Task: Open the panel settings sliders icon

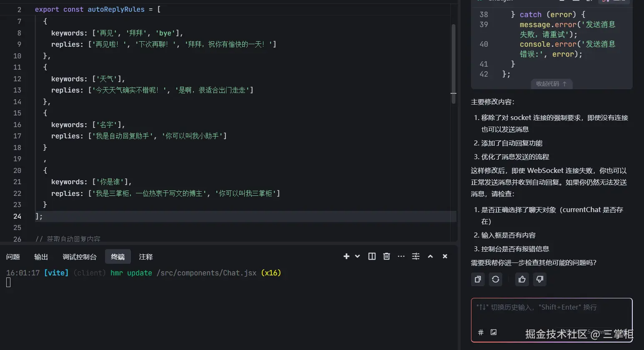Action: (x=416, y=256)
